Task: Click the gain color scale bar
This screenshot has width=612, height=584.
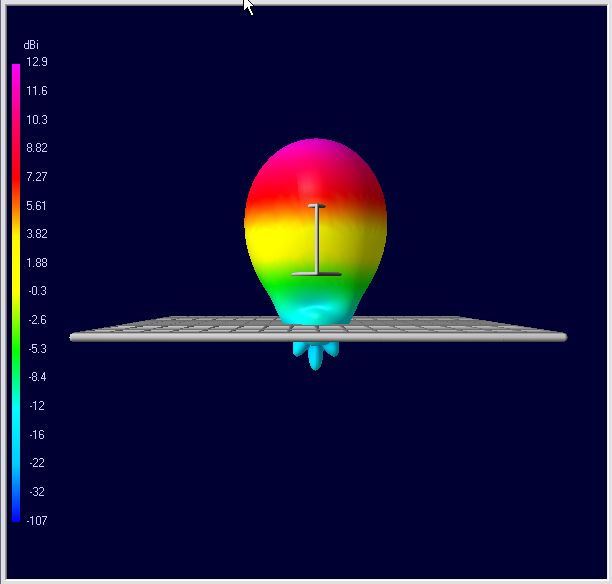Action: (x=16, y=293)
